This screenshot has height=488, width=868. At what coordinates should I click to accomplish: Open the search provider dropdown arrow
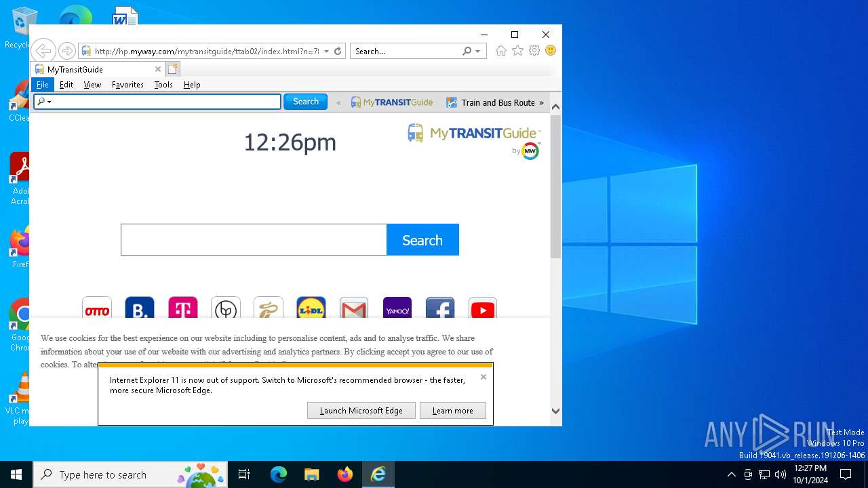[x=477, y=52]
